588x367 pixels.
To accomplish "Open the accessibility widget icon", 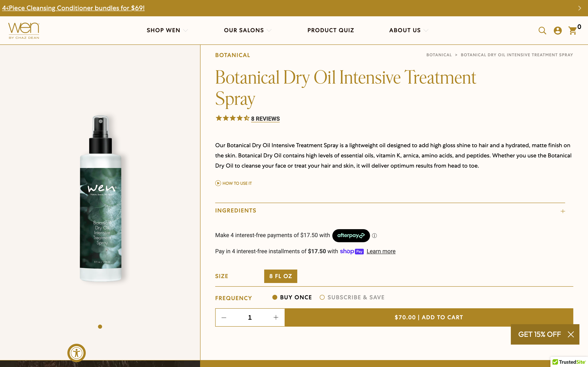I will pos(77,353).
